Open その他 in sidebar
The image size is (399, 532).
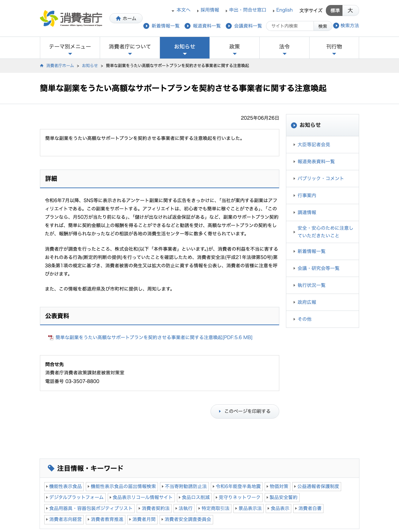click(x=304, y=319)
